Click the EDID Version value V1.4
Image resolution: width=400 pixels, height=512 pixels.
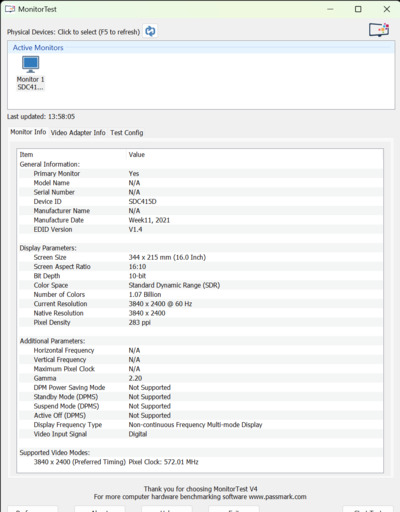136,229
